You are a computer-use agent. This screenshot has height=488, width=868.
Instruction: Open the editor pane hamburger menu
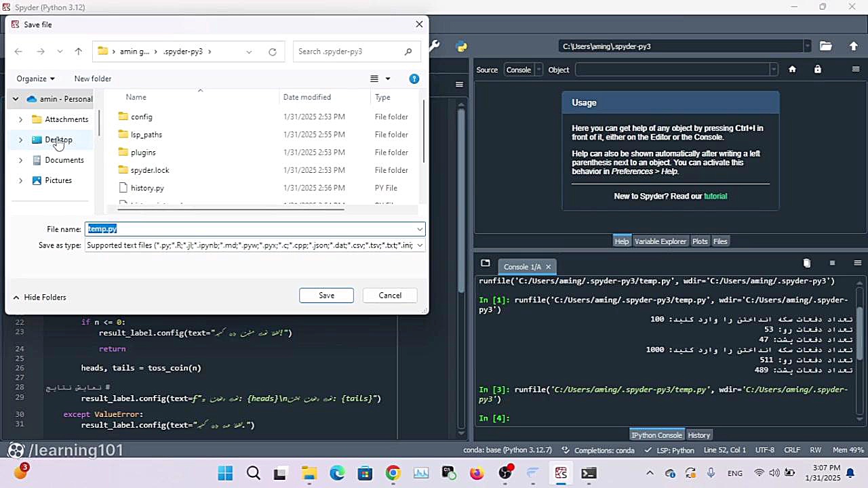[x=459, y=85]
